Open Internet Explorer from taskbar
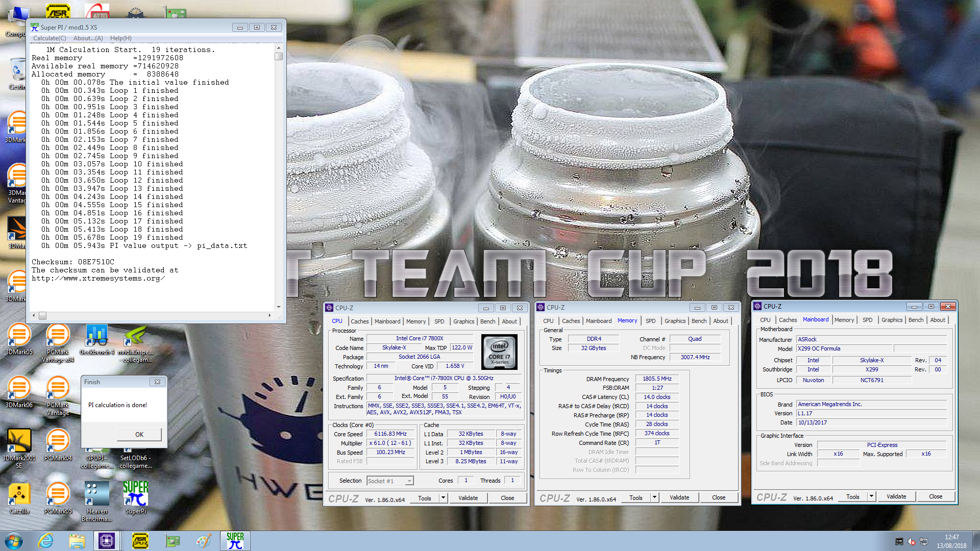Screen dimensions: 980x551 (x=46, y=541)
